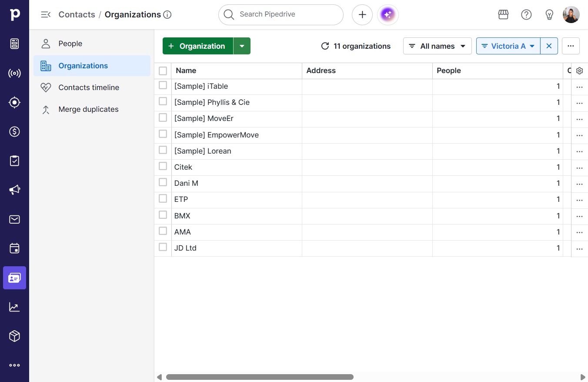Open the Victoria A owner filter dropdown

508,46
